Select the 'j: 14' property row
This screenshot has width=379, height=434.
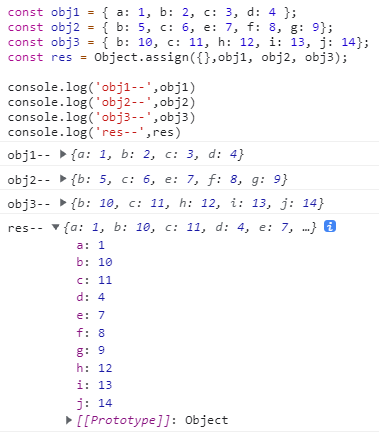point(94,403)
